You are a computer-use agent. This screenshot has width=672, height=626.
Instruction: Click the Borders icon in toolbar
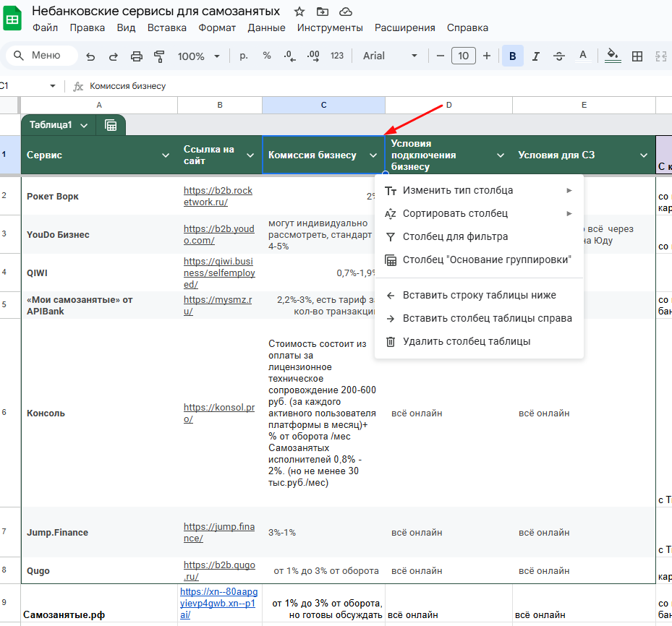(x=637, y=56)
